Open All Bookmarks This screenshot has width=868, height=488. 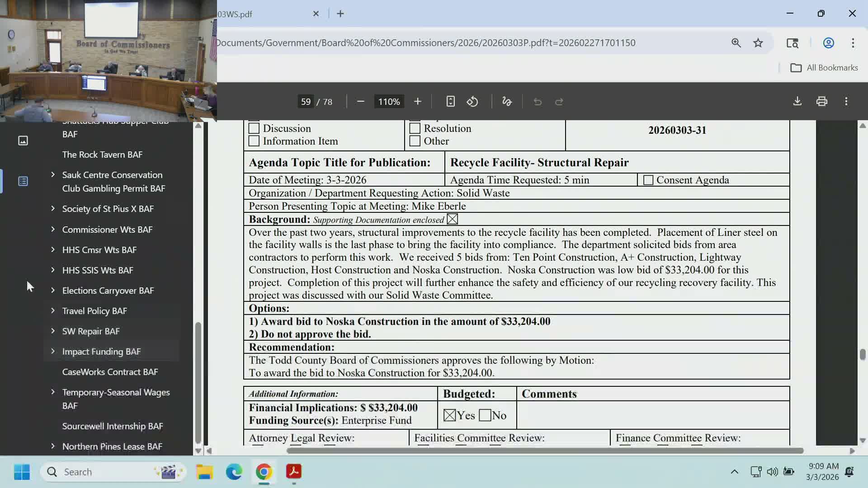(824, 67)
